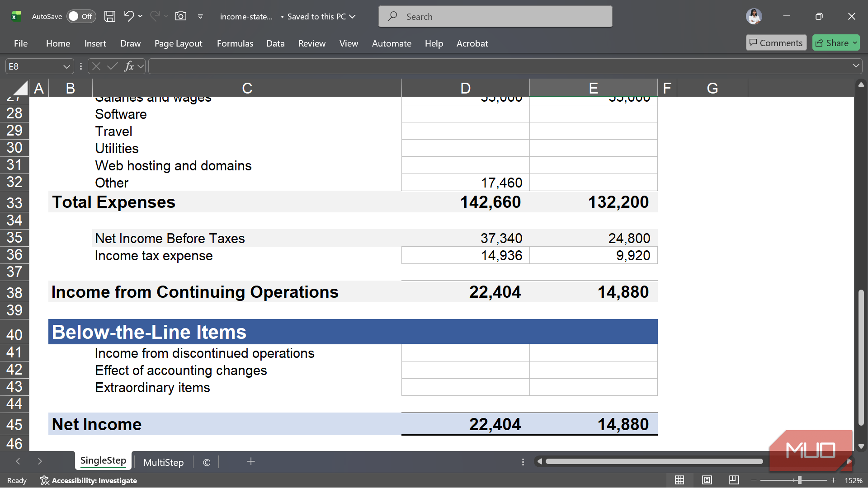Click the horizontal scrollbar thumb
The width and height of the screenshot is (868, 488).
click(x=654, y=461)
